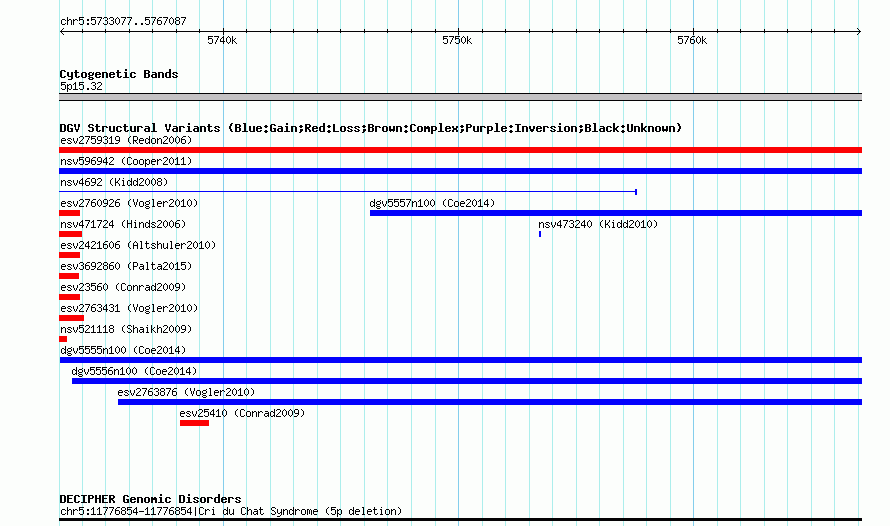Viewport: 890px width, 526px height.
Task: Open esv25410 (Conrad2009) variant label
Action: point(242,413)
